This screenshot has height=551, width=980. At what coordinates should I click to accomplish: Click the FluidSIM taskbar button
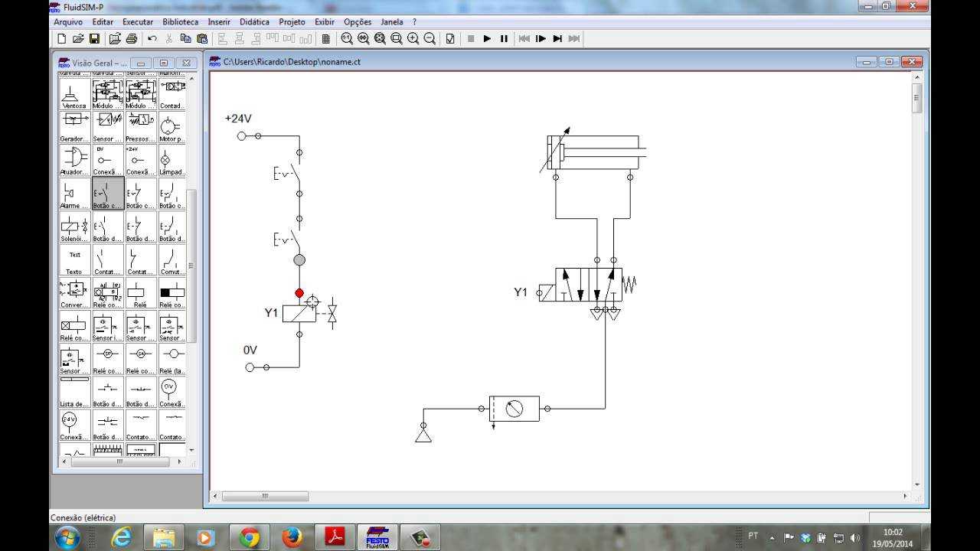pos(377,537)
